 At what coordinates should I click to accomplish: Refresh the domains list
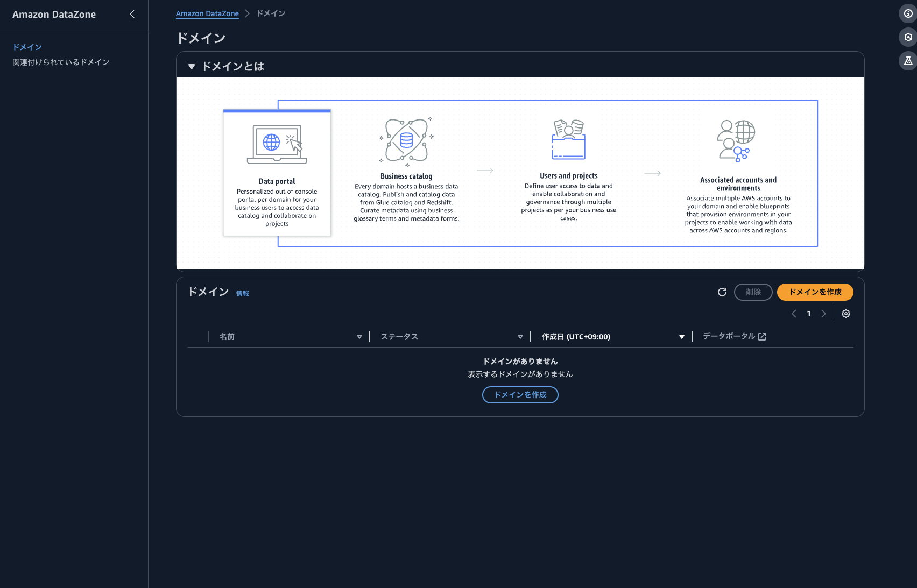[722, 292]
